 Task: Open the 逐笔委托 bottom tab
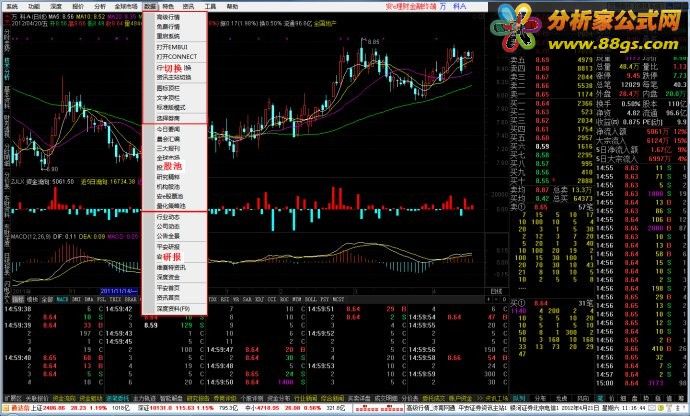[117, 398]
